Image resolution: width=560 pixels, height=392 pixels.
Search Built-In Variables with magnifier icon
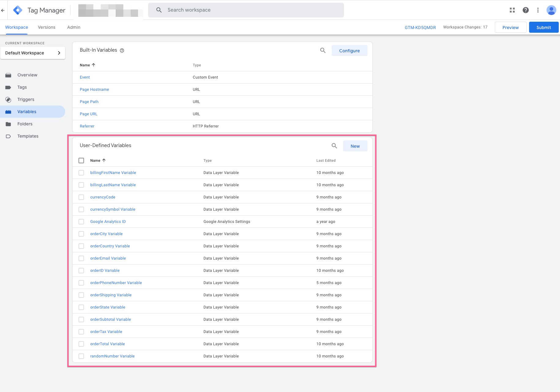[323, 50]
